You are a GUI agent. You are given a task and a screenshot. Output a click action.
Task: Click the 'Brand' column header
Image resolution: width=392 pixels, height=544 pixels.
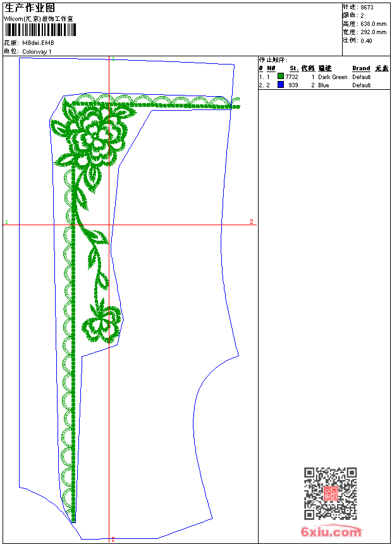point(361,68)
